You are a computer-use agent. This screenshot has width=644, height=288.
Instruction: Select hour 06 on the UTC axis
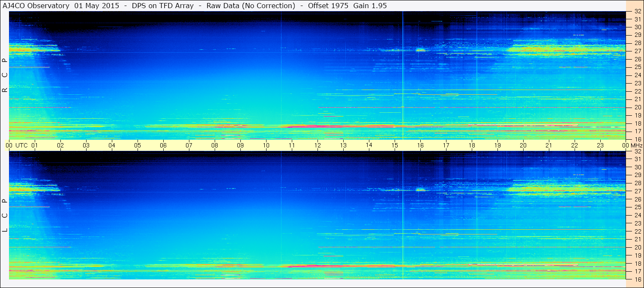point(163,145)
